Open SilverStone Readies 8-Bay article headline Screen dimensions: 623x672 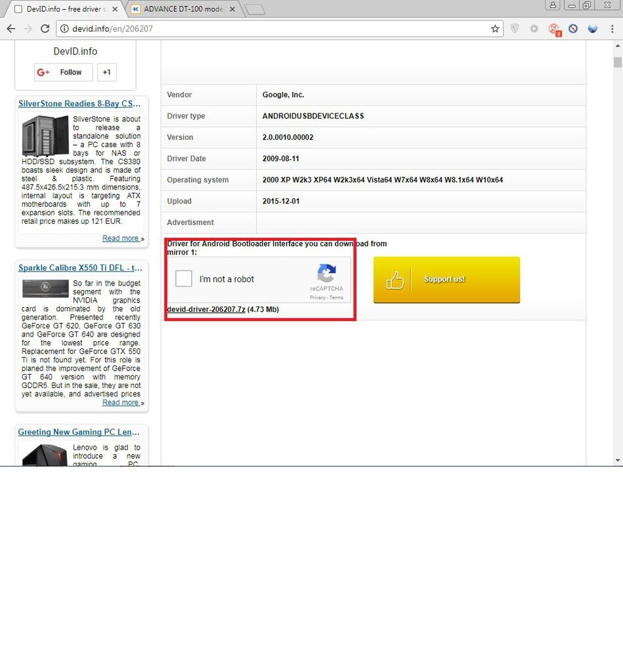tap(79, 104)
